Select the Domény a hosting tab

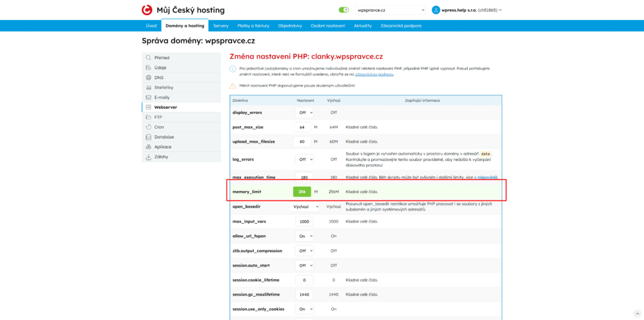pos(185,26)
